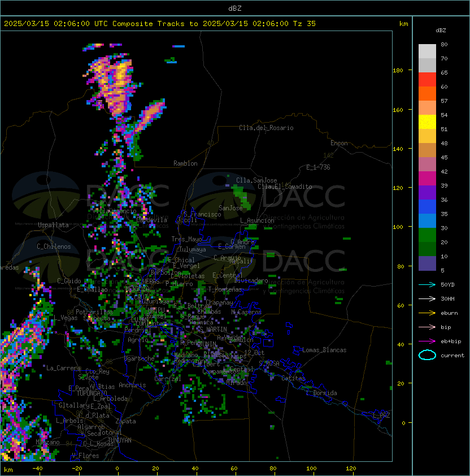470x476 pixels.
Task: Click the Potrerillos map label
Action: [94, 311]
